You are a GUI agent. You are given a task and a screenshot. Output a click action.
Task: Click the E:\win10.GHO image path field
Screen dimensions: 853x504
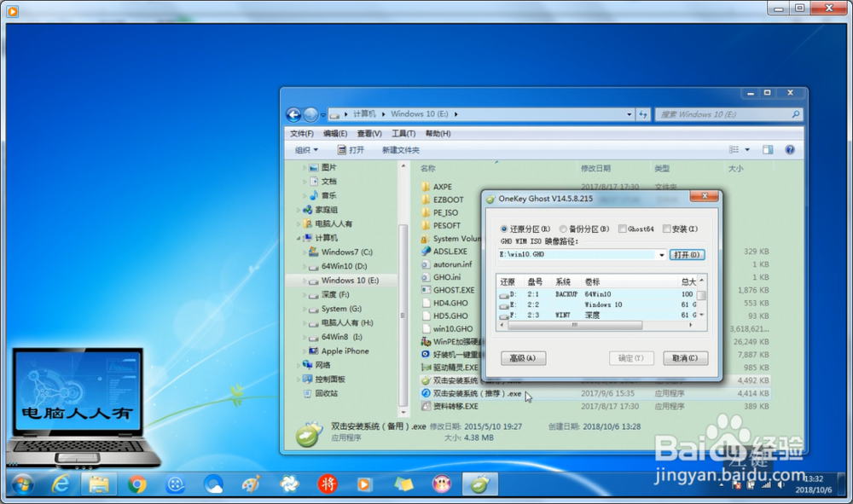[577, 254]
